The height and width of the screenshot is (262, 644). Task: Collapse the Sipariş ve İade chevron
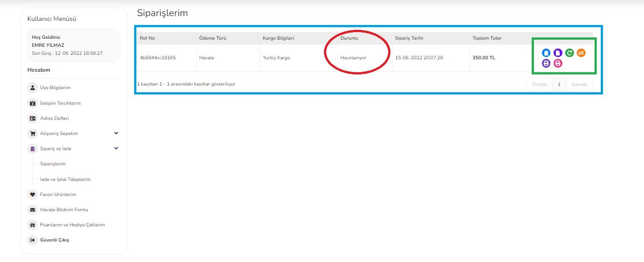pos(116,148)
